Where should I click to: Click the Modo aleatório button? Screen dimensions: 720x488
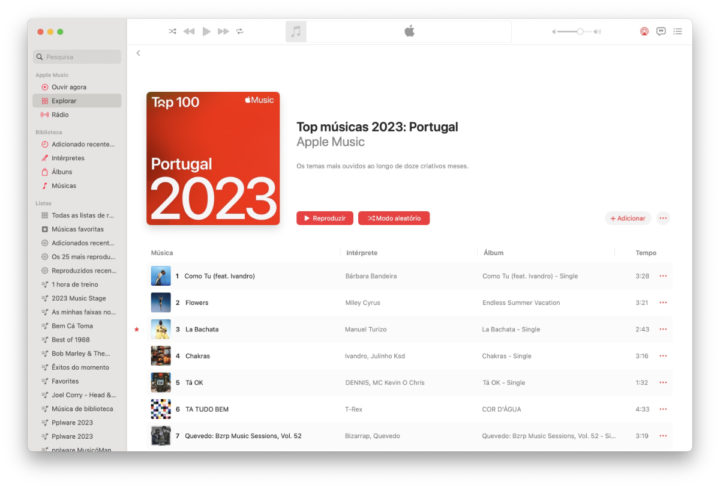(x=394, y=218)
